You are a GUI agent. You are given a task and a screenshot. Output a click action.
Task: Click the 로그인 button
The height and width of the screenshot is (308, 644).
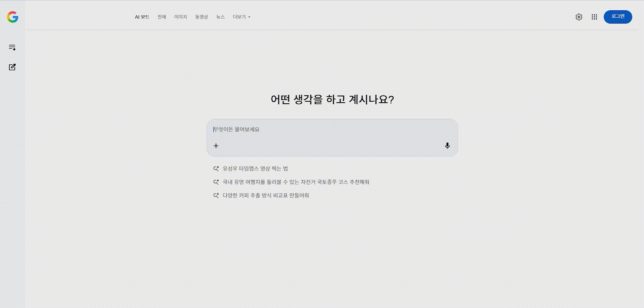click(618, 17)
